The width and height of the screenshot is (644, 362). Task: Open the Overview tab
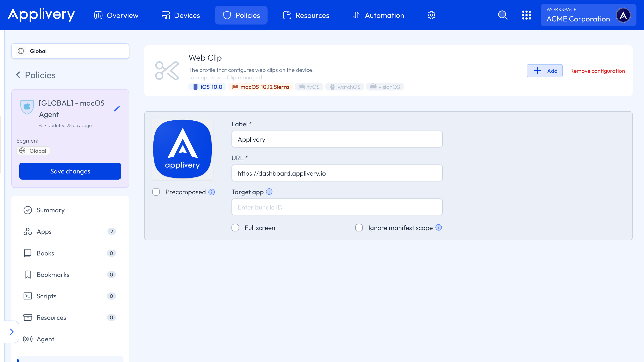coord(116,15)
